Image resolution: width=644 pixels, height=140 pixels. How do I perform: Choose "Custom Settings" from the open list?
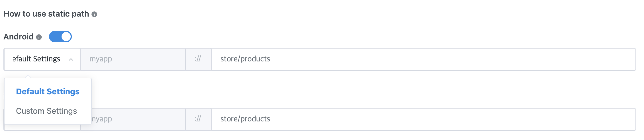pos(46,111)
